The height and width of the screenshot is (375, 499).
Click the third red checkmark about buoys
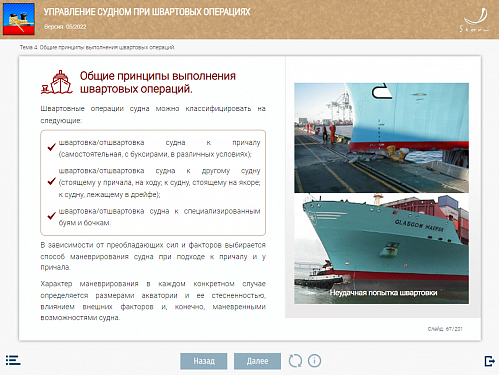pyautogui.click(x=51, y=216)
